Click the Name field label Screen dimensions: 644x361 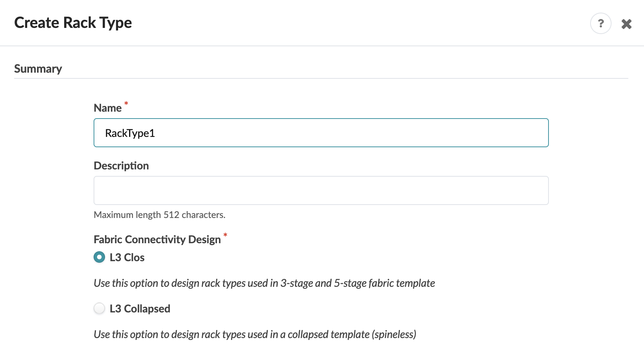pos(108,108)
